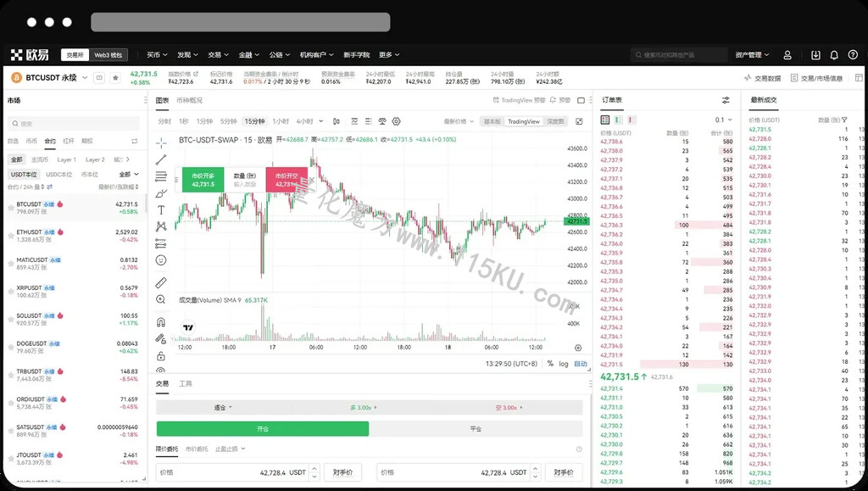Open order book settings sliders icon
The image size is (868, 491).
(726, 100)
